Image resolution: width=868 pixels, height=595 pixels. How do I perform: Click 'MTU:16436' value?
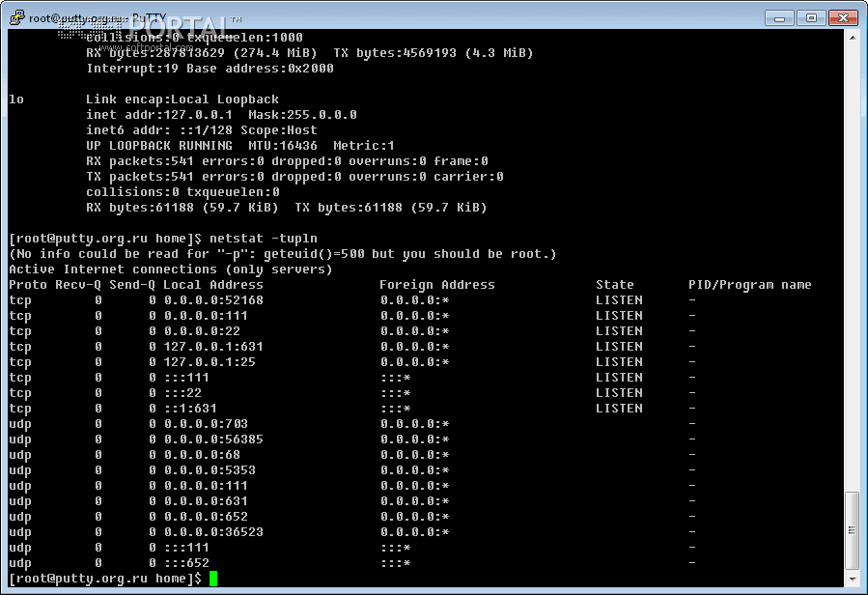click(x=283, y=146)
